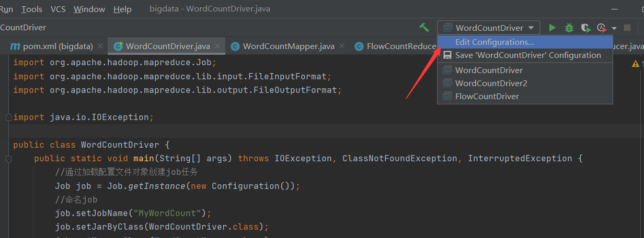Collapse the import block fold marker
Image resolution: width=644 pixels, height=238 pixels.
[x=8, y=117]
